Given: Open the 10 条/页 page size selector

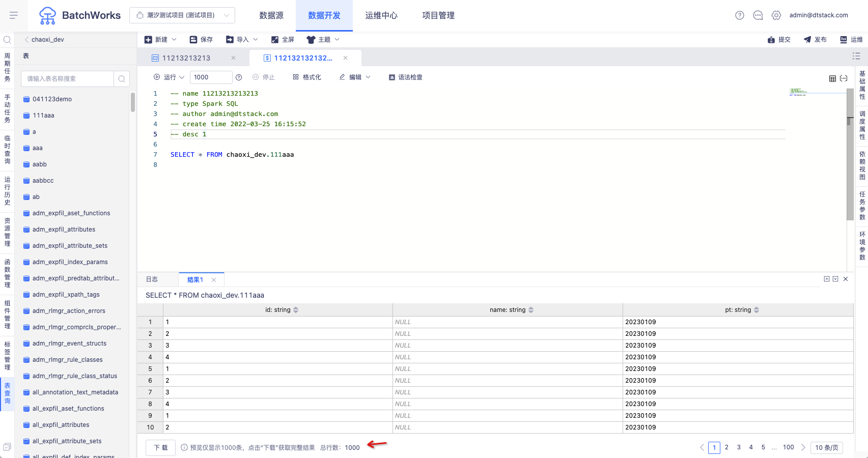Looking at the screenshot, I should point(827,448).
